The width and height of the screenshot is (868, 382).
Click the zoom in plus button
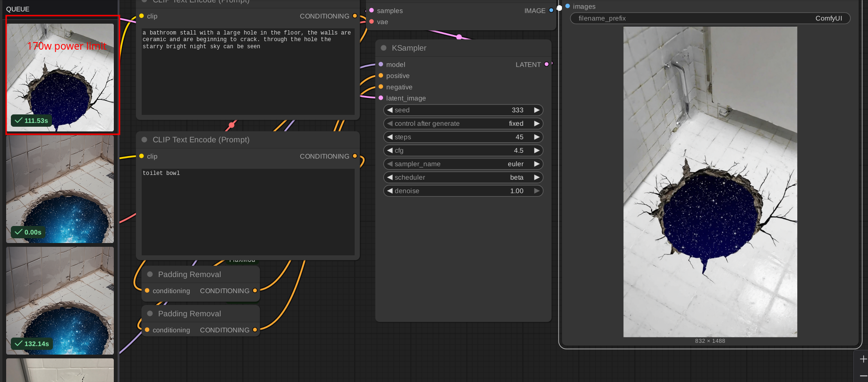click(863, 359)
